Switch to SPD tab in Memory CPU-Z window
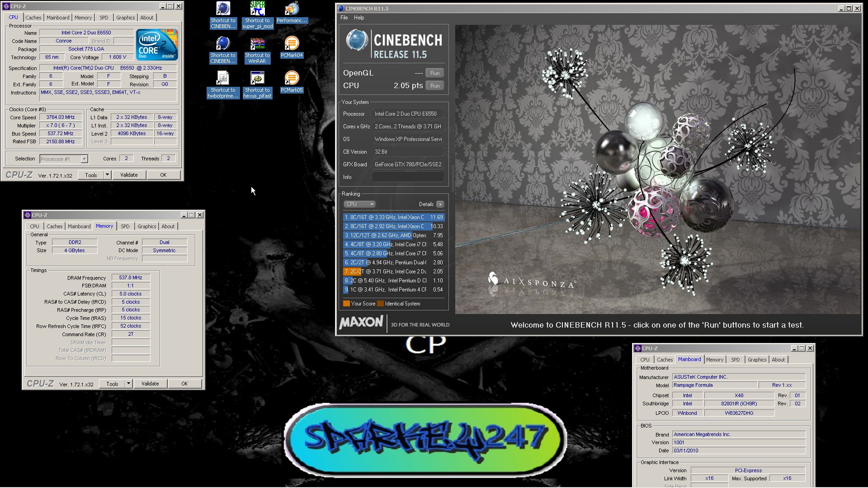The height and width of the screenshot is (488, 868). click(x=125, y=226)
